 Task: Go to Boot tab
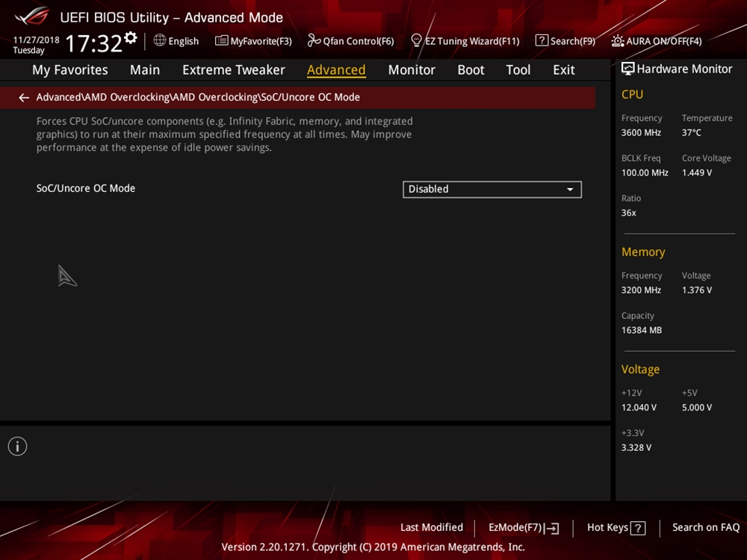[471, 70]
